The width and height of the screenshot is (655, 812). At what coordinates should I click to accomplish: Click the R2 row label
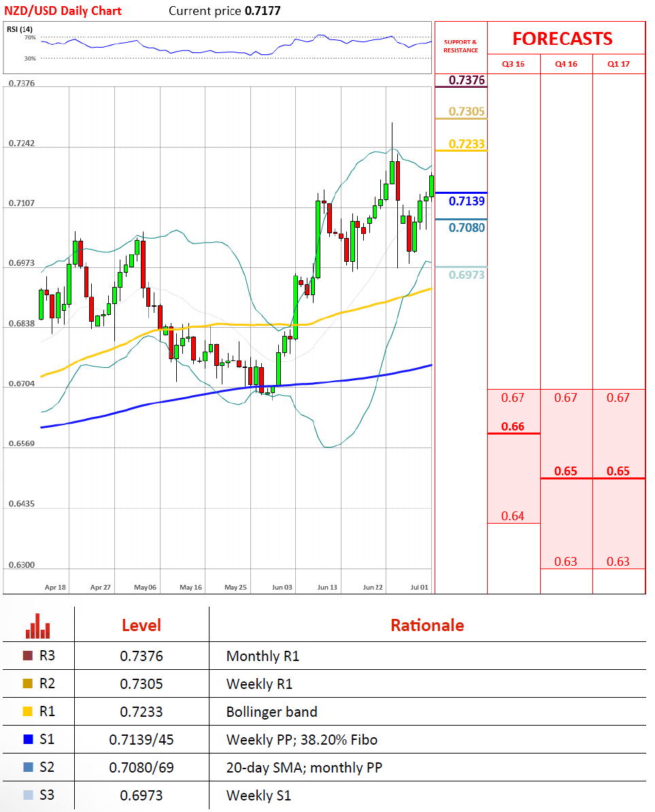pyautogui.click(x=47, y=684)
